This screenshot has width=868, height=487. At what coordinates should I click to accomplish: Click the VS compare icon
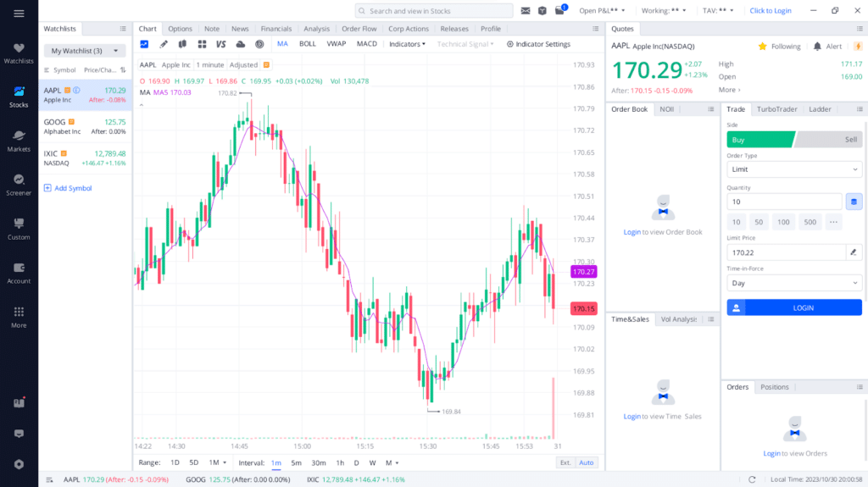[221, 44]
